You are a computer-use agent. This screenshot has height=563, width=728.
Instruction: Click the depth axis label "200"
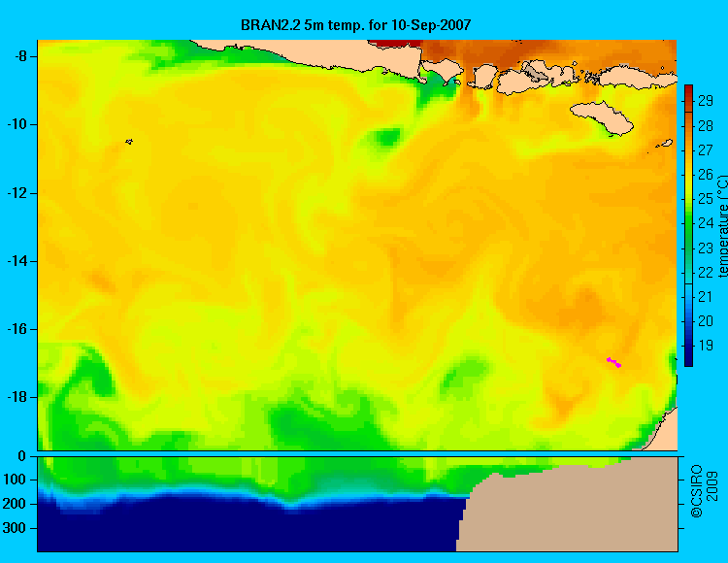pyautogui.click(x=15, y=504)
